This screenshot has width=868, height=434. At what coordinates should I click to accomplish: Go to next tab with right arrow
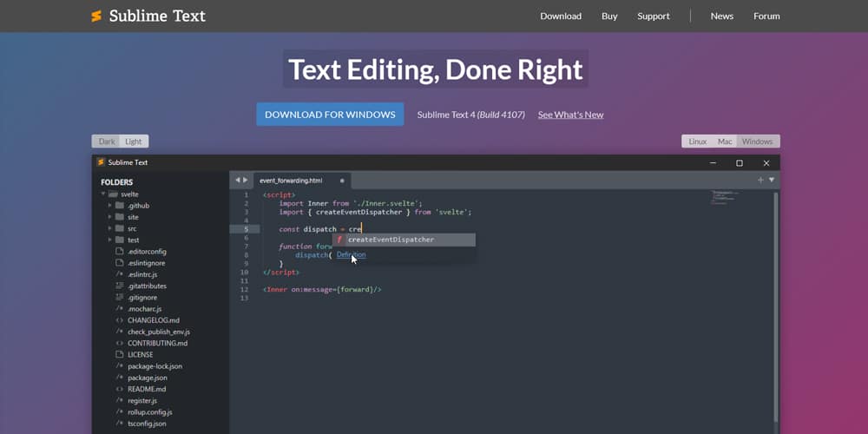pyautogui.click(x=246, y=180)
